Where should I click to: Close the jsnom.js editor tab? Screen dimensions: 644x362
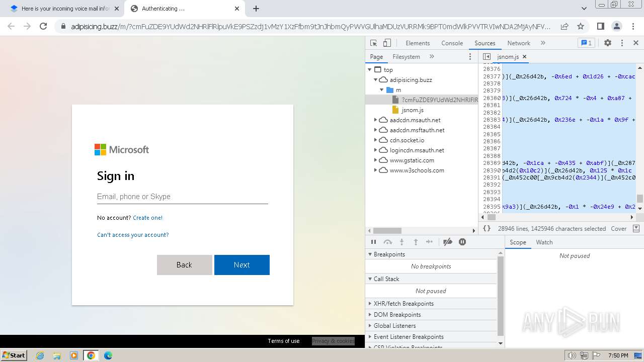click(524, 57)
